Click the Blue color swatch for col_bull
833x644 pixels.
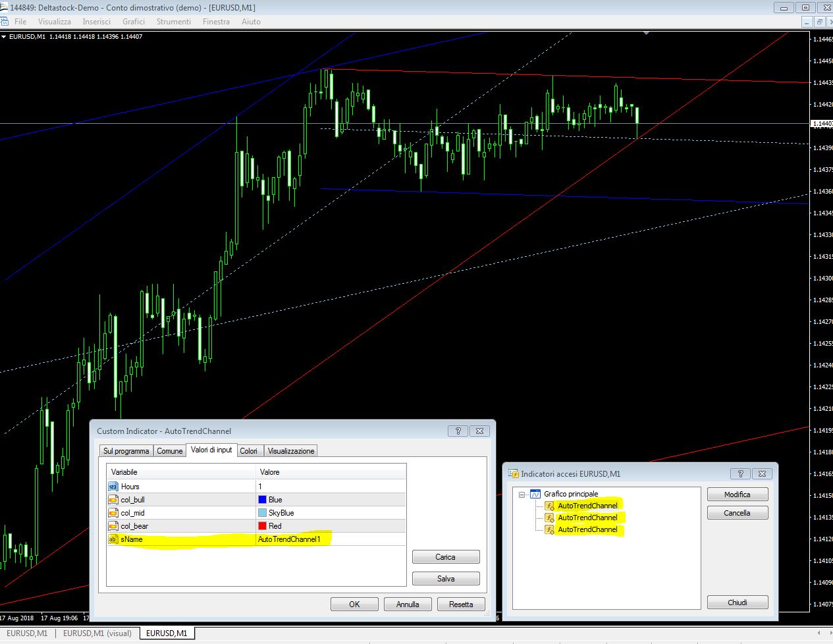coord(262,500)
